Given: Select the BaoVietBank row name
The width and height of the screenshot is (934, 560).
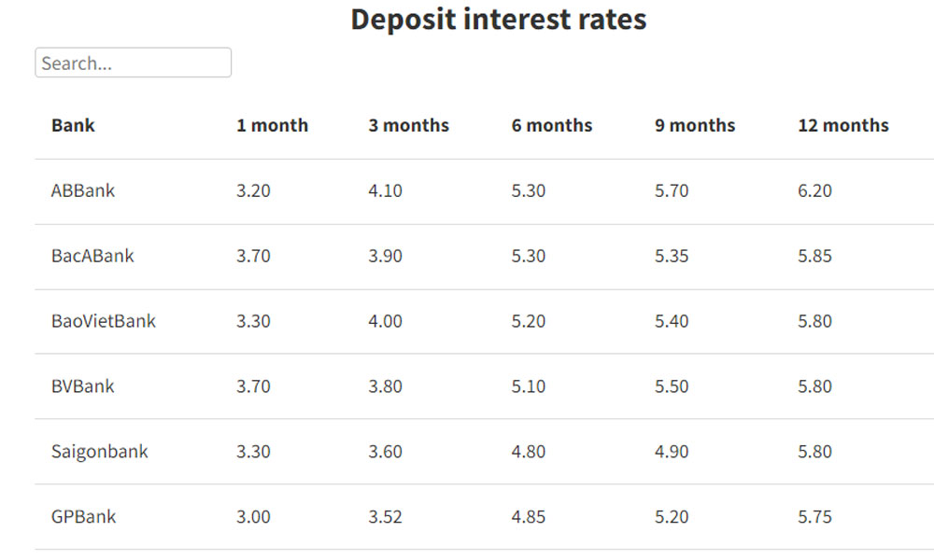Looking at the screenshot, I should [103, 321].
